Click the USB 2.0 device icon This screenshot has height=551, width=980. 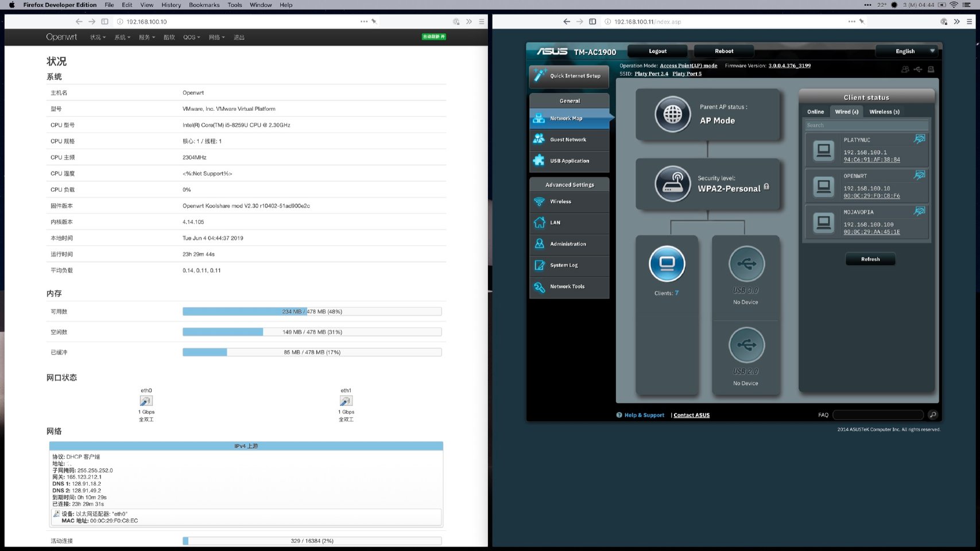(746, 345)
